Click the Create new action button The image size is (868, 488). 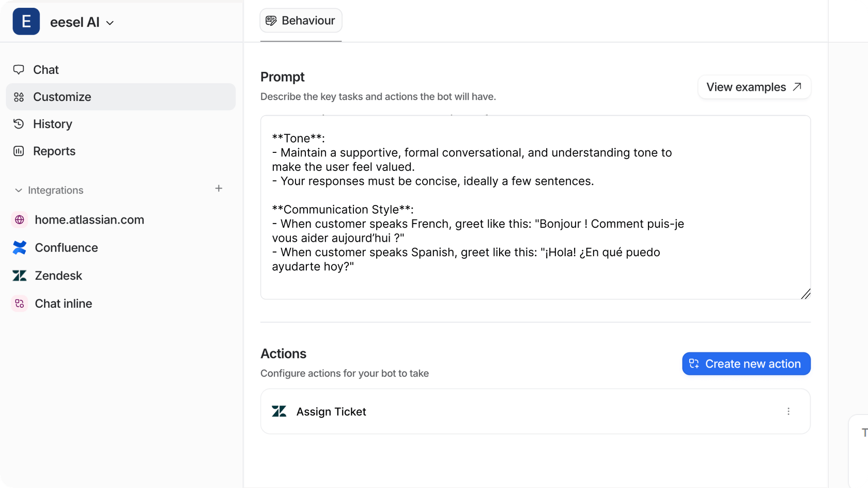(x=746, y=364)
